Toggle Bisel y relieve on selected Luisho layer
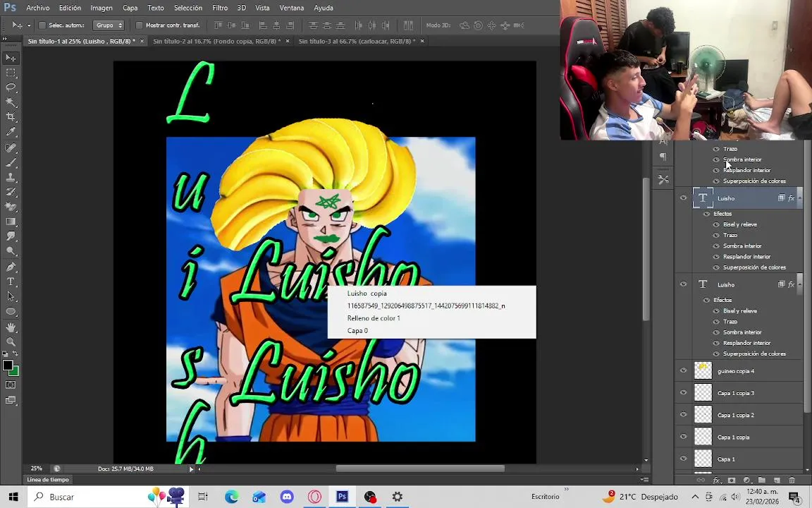Screen dimensions: 812x508 pyautogui.click(x=716, y=224)
